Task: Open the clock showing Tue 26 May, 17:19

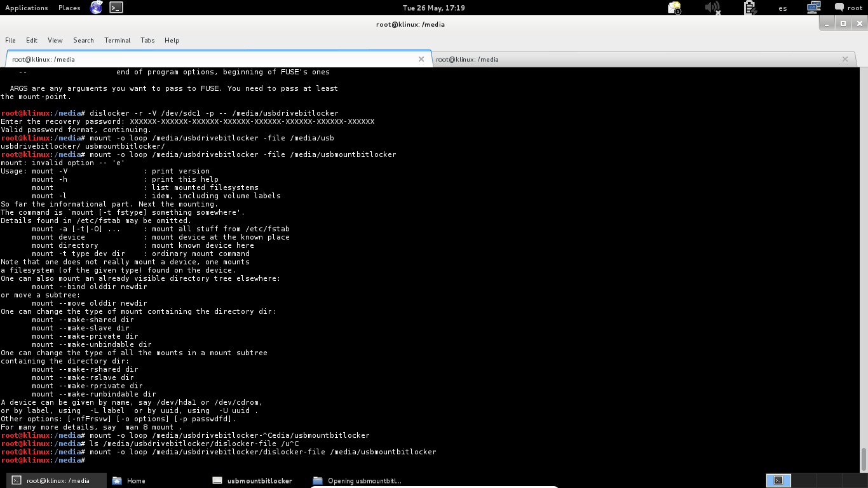Action: point(434,8)
